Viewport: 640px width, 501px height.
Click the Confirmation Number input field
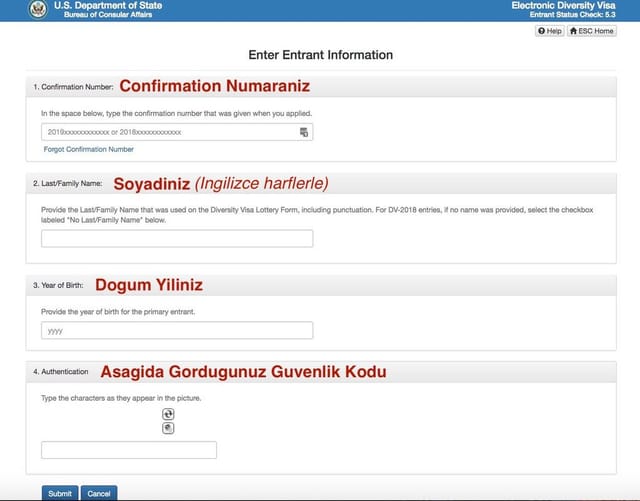click(177, 132)
